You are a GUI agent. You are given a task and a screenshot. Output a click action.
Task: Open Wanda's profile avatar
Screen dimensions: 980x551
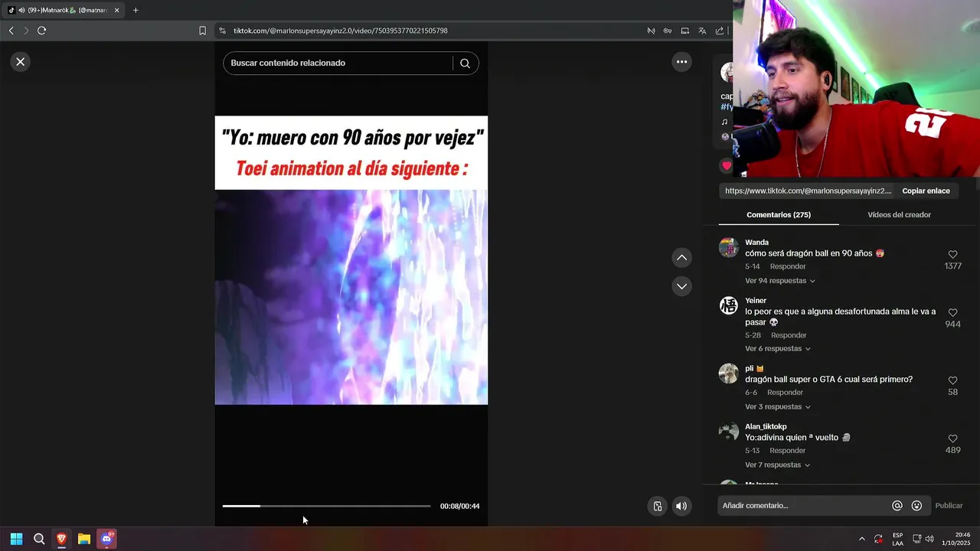click(x=729, y=247)
